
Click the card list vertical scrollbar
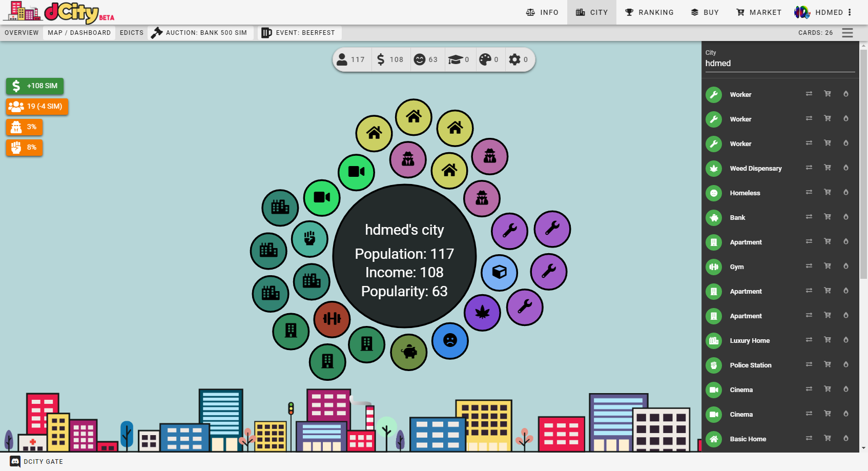coord(863,164)
